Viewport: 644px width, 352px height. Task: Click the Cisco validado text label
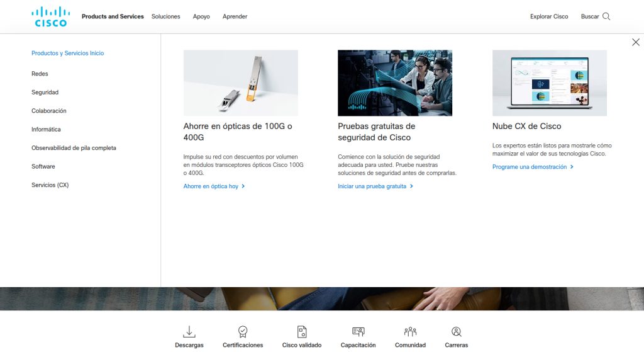[302, 345]
